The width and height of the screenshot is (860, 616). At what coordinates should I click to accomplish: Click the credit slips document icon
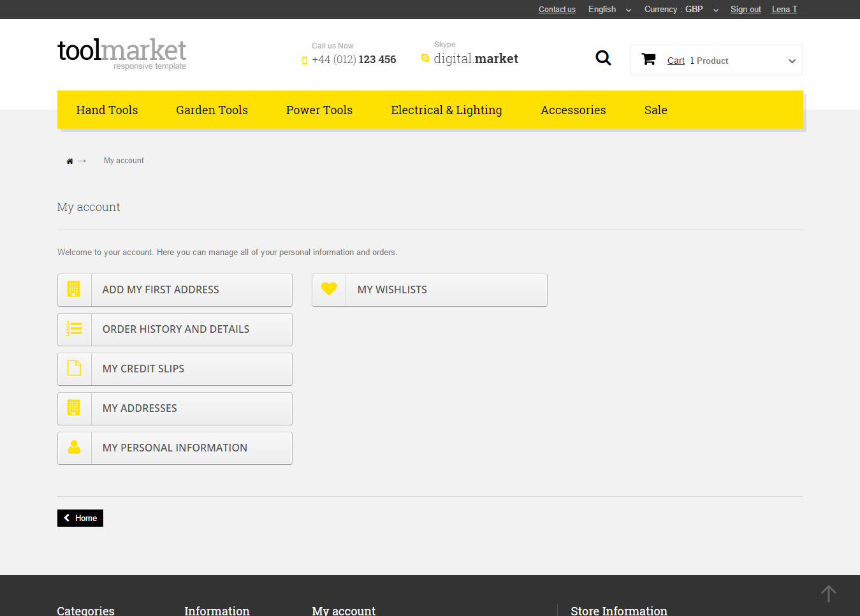75,369
